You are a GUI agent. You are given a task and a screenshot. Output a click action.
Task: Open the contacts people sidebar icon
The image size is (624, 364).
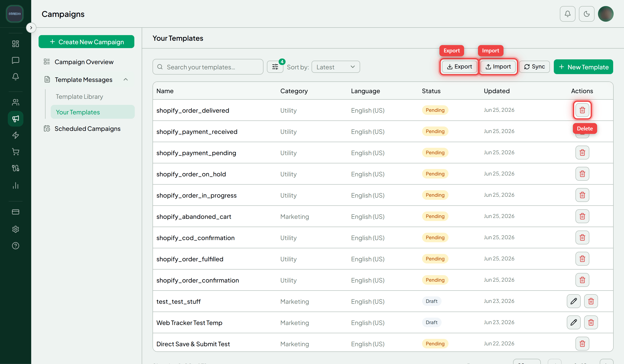[16, 102]
